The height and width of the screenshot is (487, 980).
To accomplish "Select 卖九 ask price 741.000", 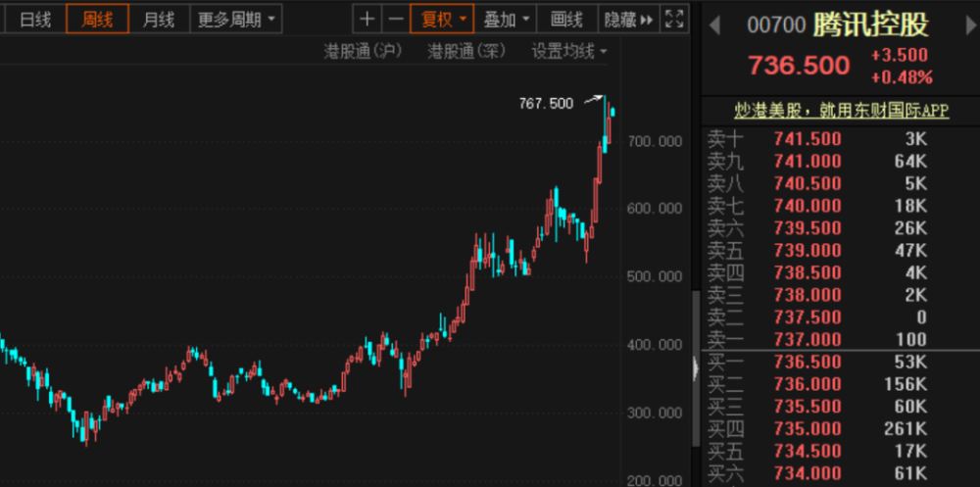I will tap(808, 162).
